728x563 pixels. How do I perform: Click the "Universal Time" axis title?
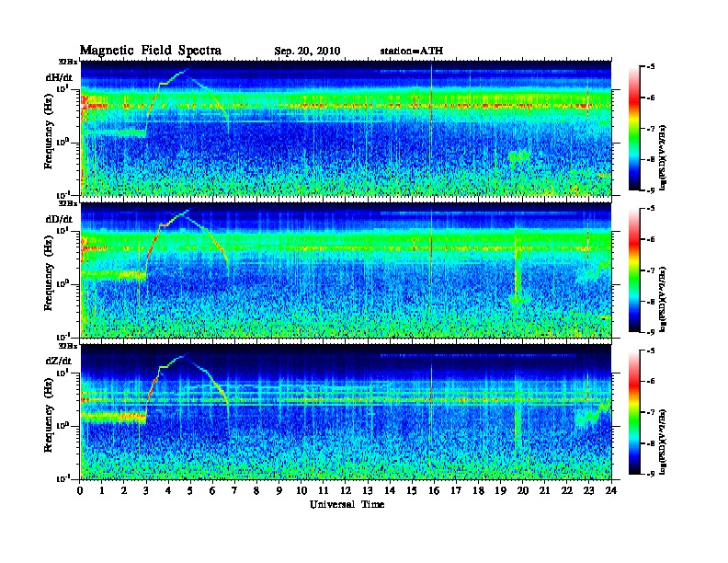[347, 504]
